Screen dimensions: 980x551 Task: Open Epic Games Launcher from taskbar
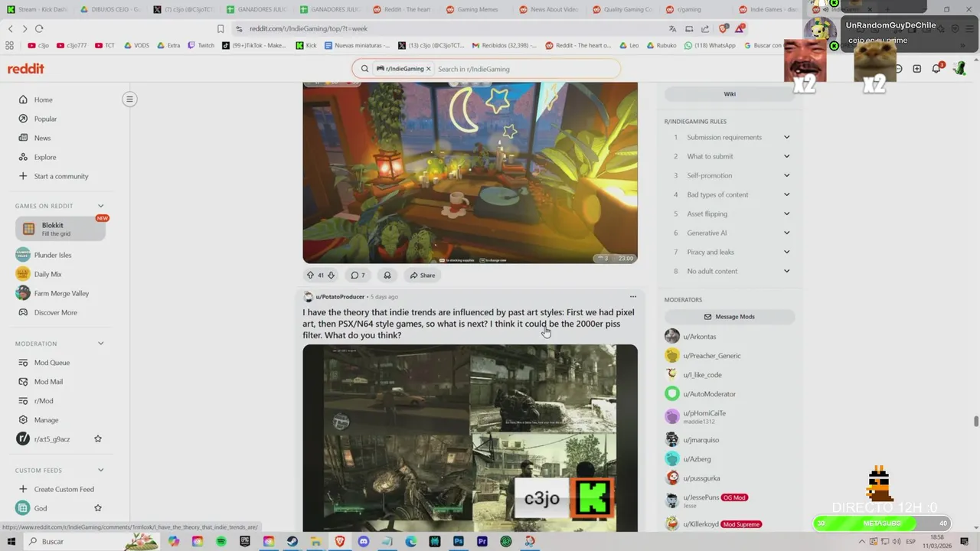point(245,541)
